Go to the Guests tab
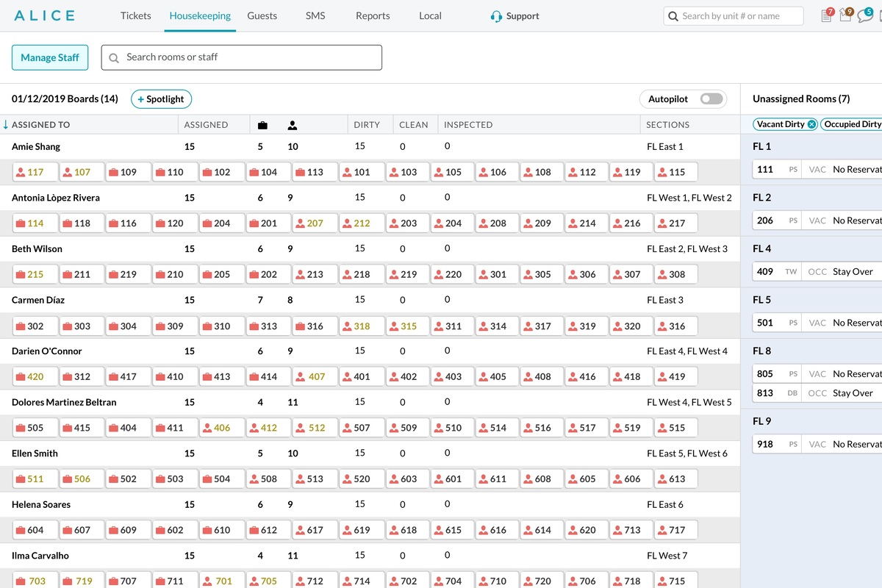The width and height of the screenshot is (882, 588). pos(262,16)
